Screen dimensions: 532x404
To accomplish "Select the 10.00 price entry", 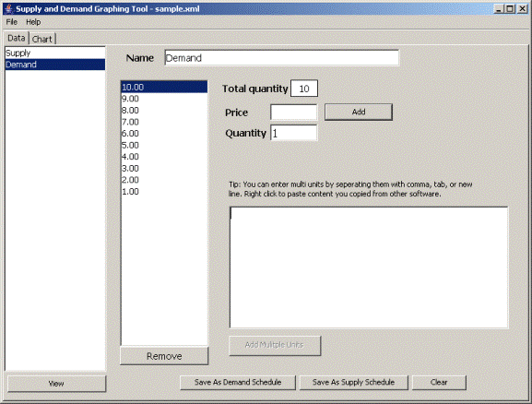I will (x=164, y=87).
